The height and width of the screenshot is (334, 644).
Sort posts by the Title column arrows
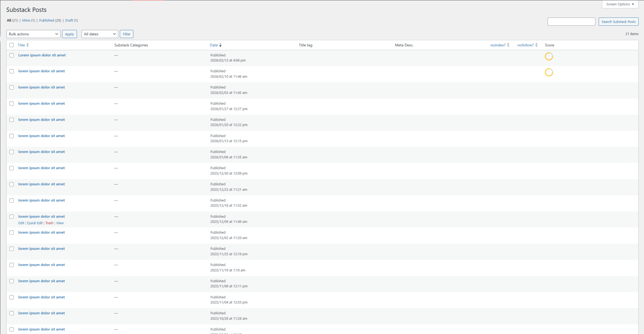[x=28, y=45]
